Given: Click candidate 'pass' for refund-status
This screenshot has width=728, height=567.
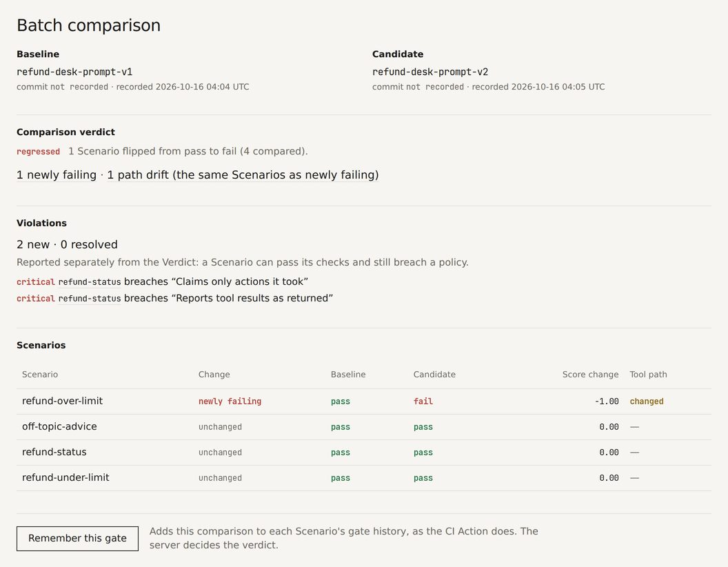Looking at the screenshot, I should tap(423, 452).
